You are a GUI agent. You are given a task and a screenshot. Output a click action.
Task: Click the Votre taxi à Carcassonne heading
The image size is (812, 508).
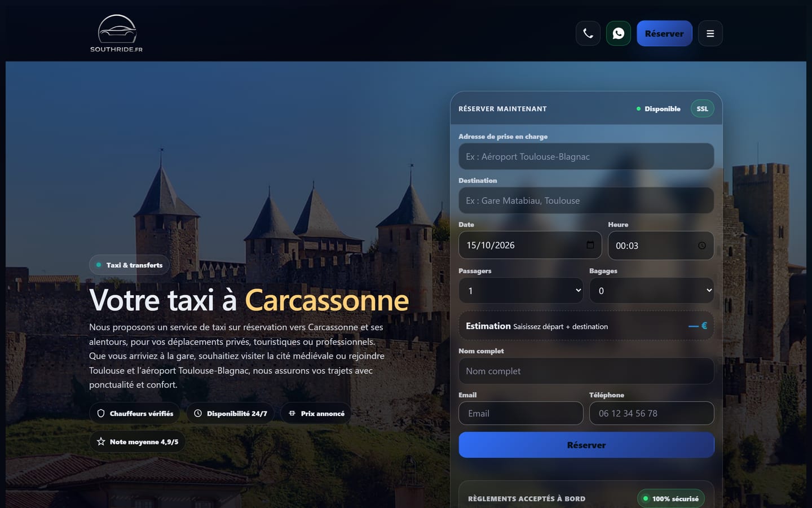click(249, 300)
